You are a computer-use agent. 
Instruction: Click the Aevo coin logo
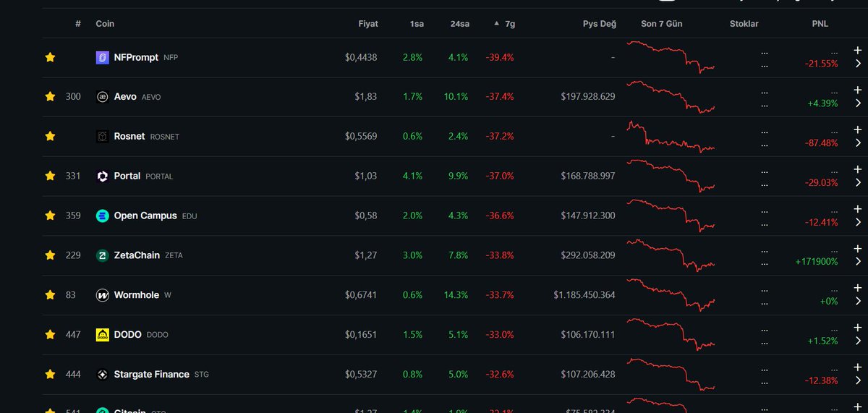[x=103, y=97]
